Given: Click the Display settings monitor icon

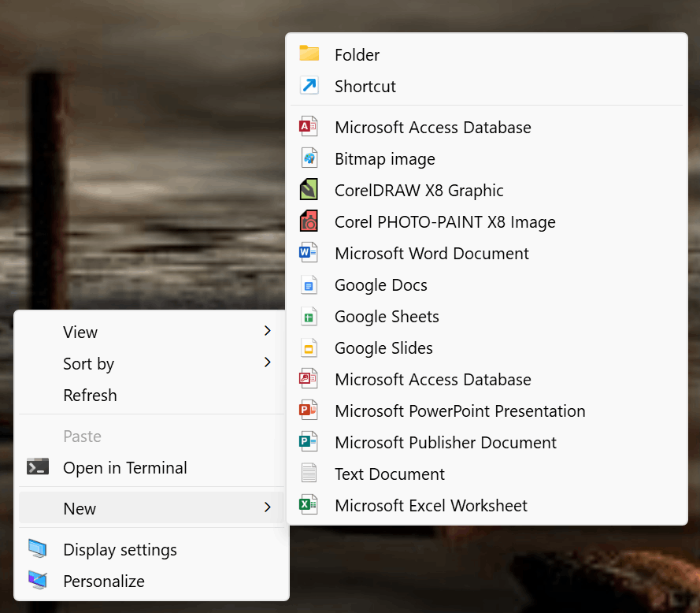Looking at the screenshot, I should [38, 548].
